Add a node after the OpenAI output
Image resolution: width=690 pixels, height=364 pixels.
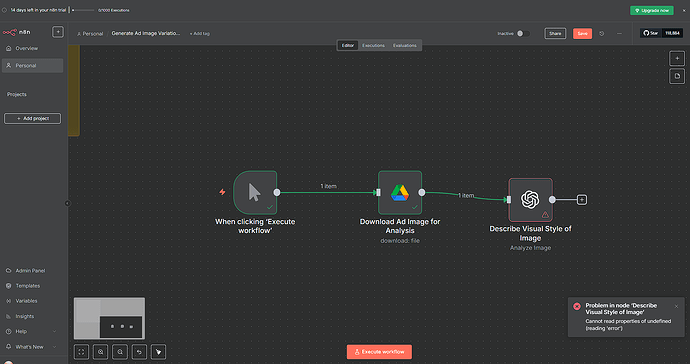[x=582, y=200]
